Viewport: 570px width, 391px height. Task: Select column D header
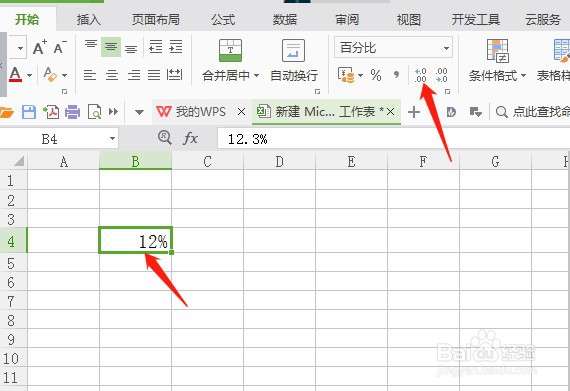(279, 161)
